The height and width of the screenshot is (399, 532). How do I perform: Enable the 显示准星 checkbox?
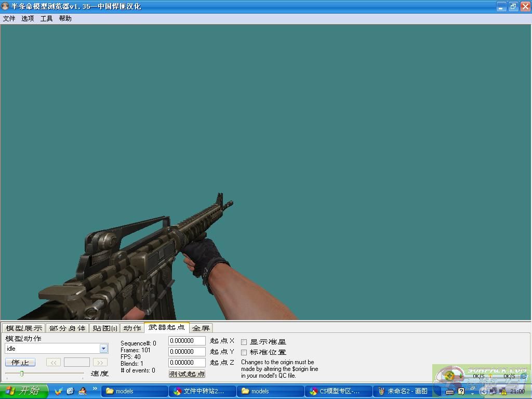pyautogui.click(x=244, y=342)
